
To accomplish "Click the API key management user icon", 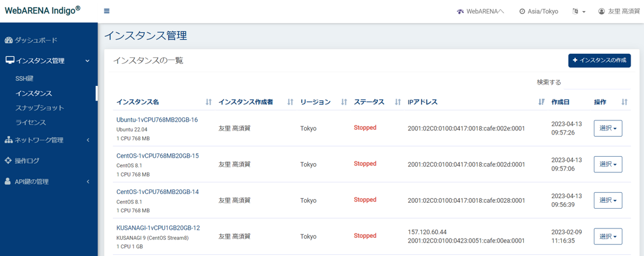I will pyautogui.click(x=8, y=182).
